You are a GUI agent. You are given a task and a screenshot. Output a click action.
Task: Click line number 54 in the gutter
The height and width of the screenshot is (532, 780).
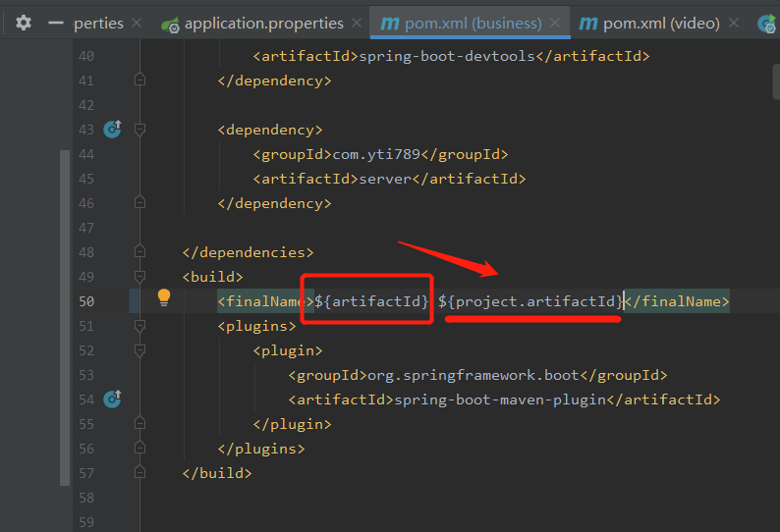(86, 399)
